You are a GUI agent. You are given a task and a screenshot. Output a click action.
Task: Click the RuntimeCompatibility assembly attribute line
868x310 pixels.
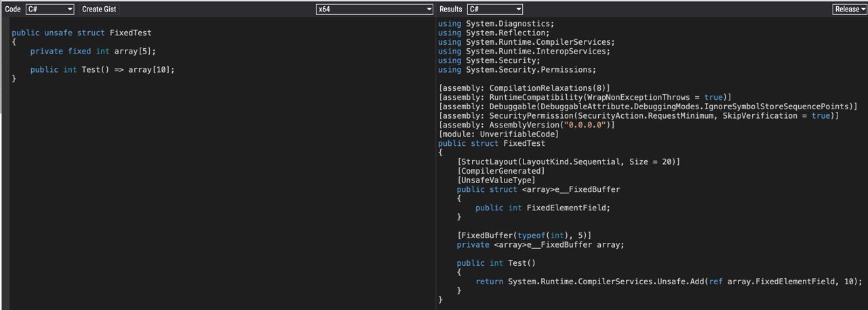pyautogui.click(x=585, y=97)
